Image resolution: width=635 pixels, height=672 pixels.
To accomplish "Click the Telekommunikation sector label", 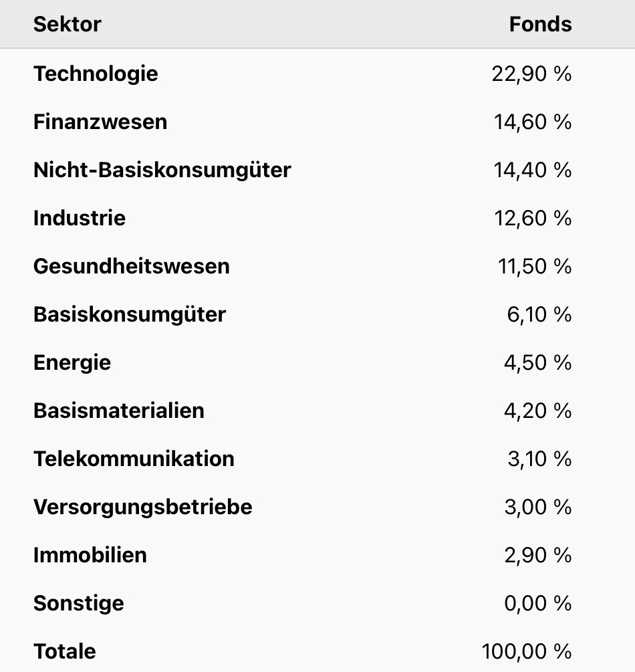I will [134, 459].
